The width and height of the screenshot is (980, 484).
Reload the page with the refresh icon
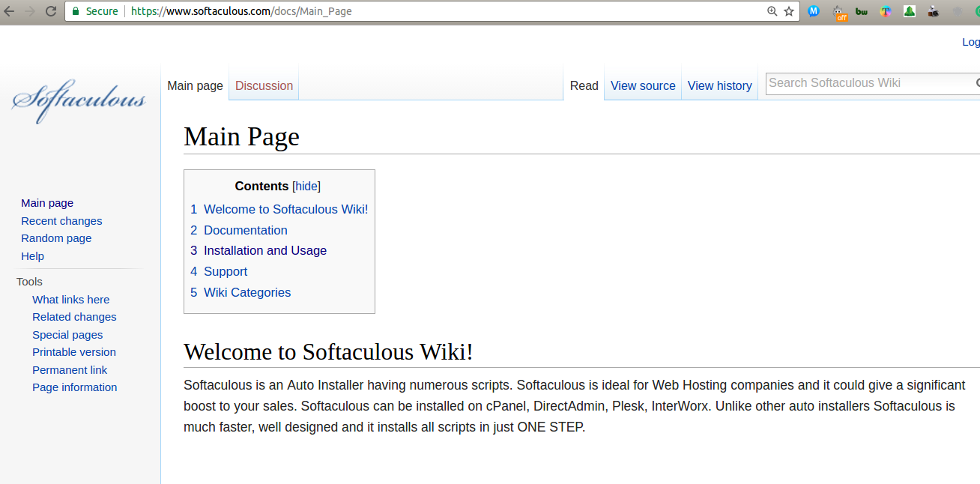click(51, 11)
